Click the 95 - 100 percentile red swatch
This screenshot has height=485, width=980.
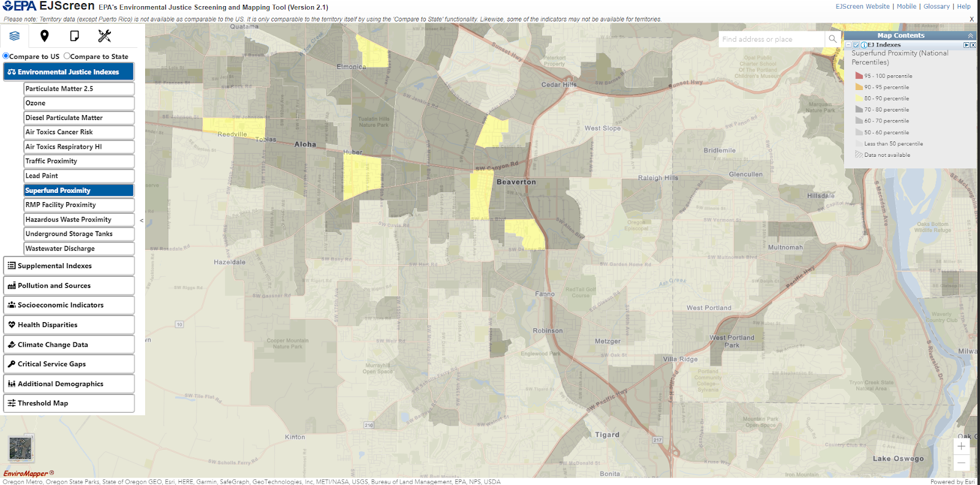point(859,76)
